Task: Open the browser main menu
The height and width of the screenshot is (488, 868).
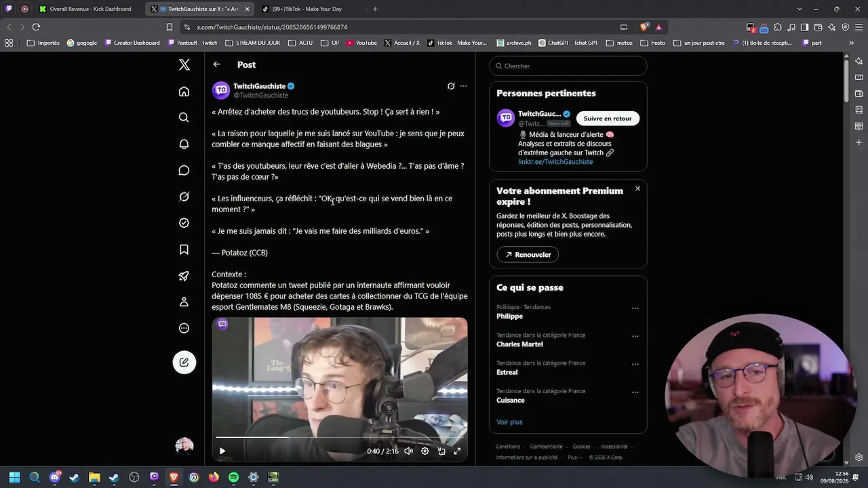Action: 859,27
